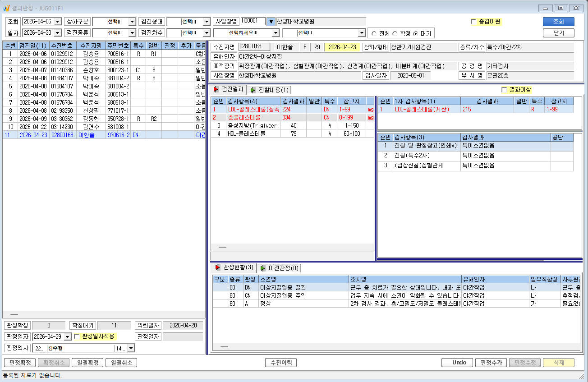588x382 pixels.
Task: Click the 수진이력 button
Action: pos(280,363)
